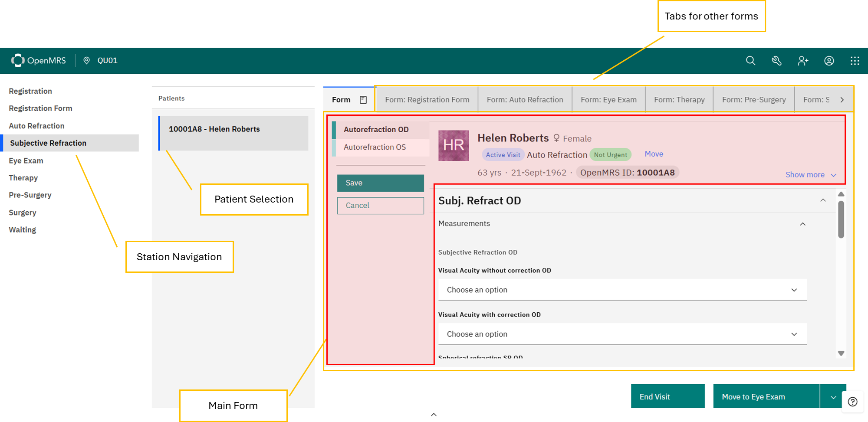The image size is (868, 422).
Task: Click the Save button
Action: click(380, 183)
